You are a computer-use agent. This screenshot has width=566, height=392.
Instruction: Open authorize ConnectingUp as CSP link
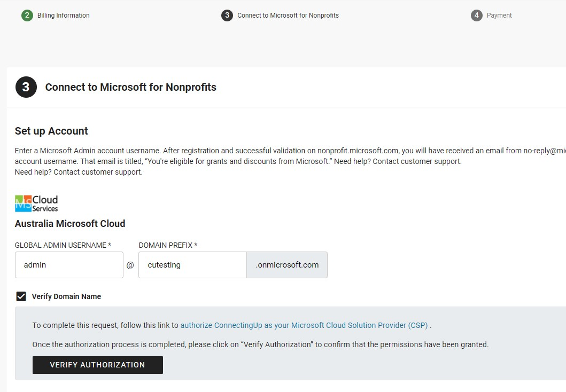point(304,325)
